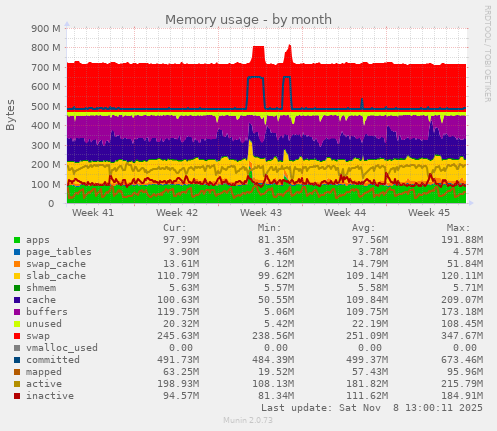
Task: Click the 'slab_cache' legend label
Action: 56,276
